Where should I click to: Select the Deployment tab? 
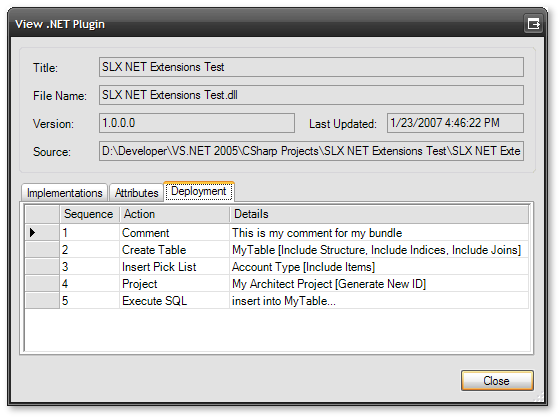coord(199,191)
